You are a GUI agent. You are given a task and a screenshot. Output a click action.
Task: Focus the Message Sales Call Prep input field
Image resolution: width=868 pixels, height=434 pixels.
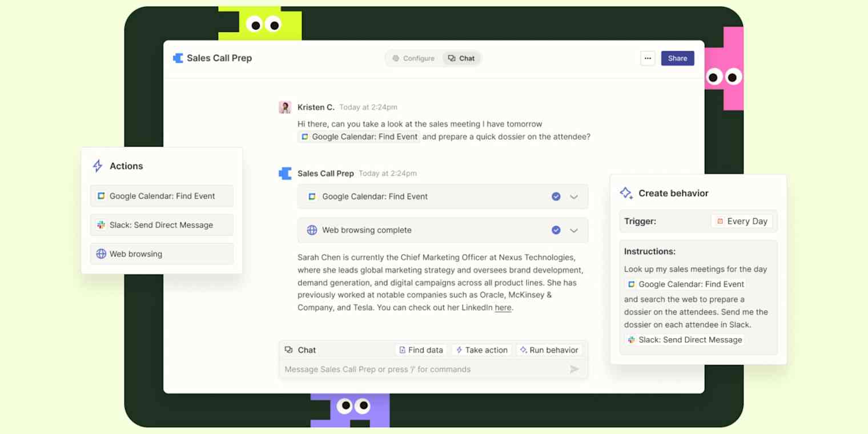pyautogui.click(x=423, y=369)
